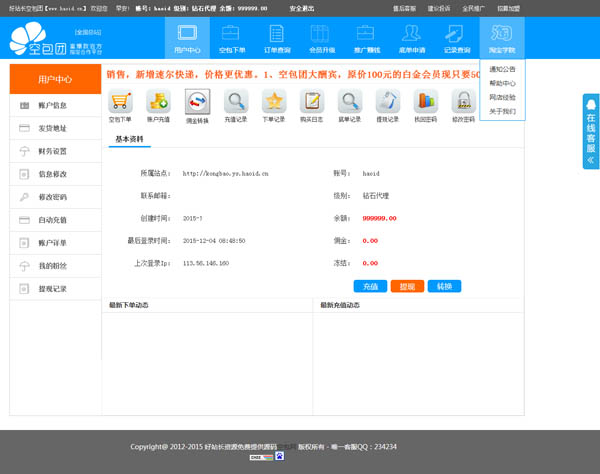Open the 修改密码 padlock icon
This screenshot has height=474, width=600.
462,101
